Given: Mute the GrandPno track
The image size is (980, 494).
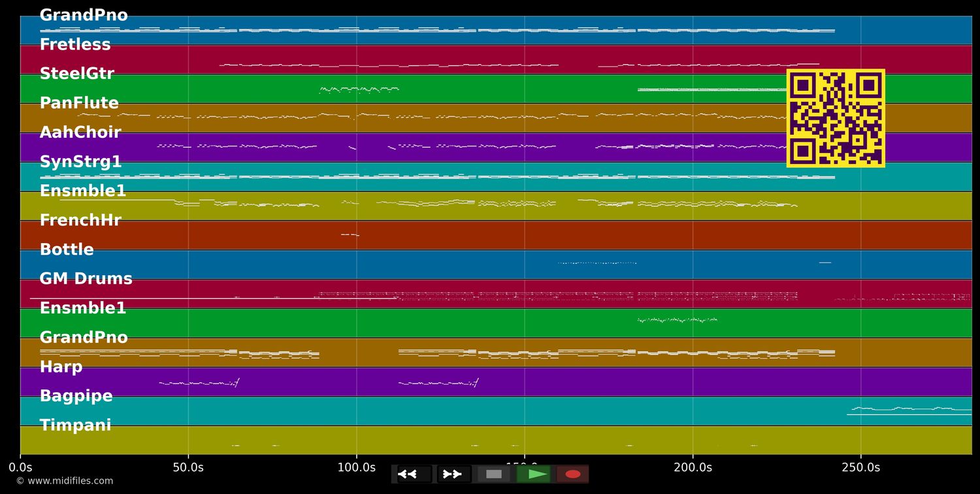Looking at the screenshot, I should pyautogui.click(x=84, y=14).
